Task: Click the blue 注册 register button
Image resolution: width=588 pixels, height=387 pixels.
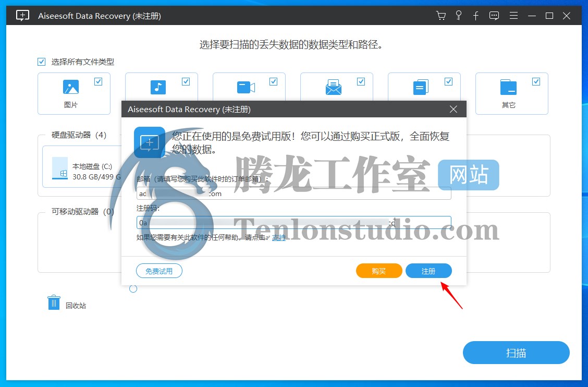Action: coord(428,271)
